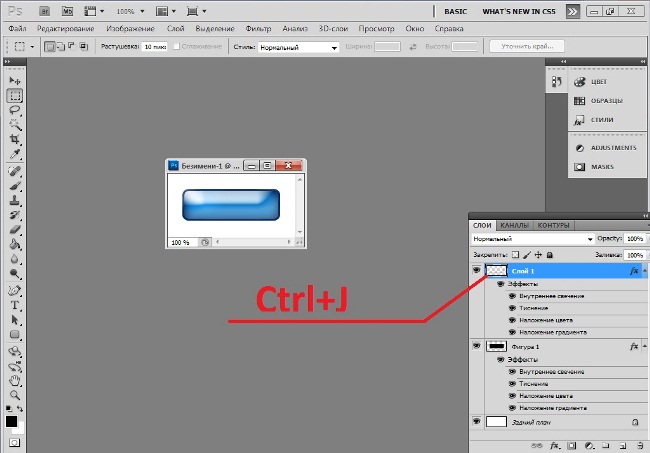Screen dimensions: 650x453
Task: Collapse effects on Фигура 1 layer
Action: [645, 346]
